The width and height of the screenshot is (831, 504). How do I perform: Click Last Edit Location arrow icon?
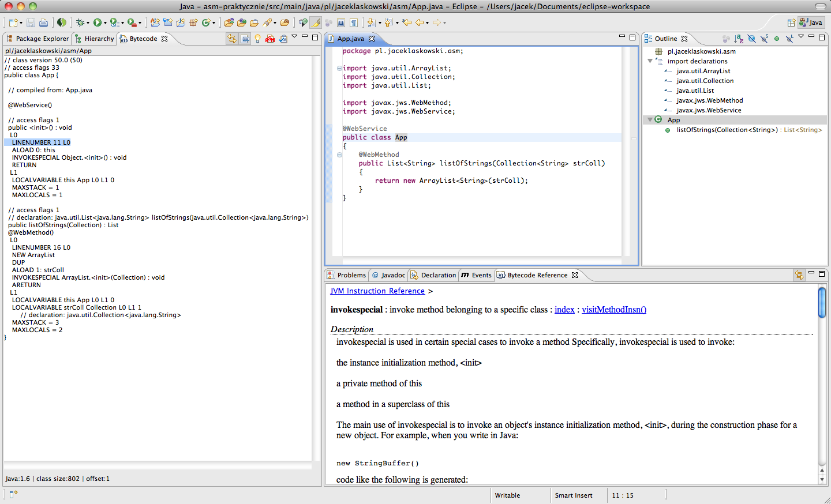[x=406, y=22]
